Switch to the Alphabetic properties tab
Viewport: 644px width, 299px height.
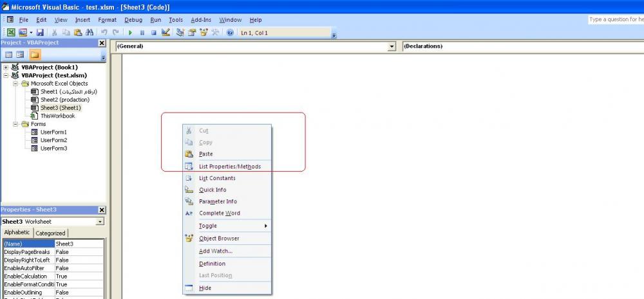point(17,233)
